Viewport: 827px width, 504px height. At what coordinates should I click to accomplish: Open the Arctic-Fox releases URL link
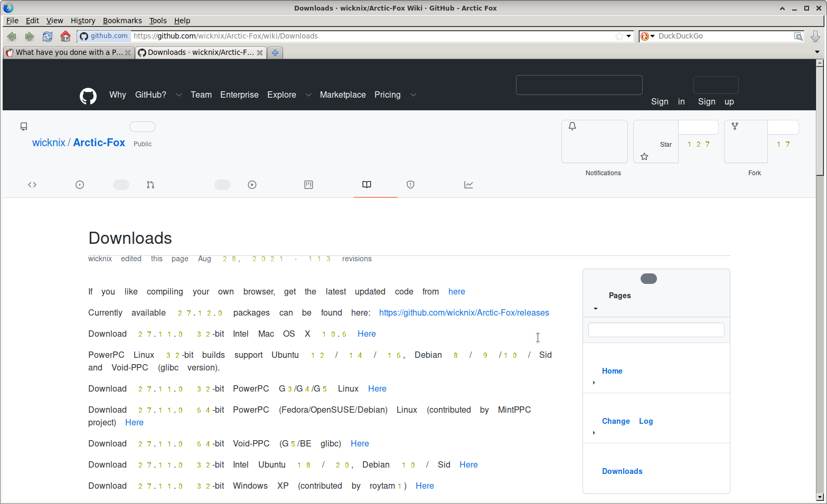click(464, 313)
